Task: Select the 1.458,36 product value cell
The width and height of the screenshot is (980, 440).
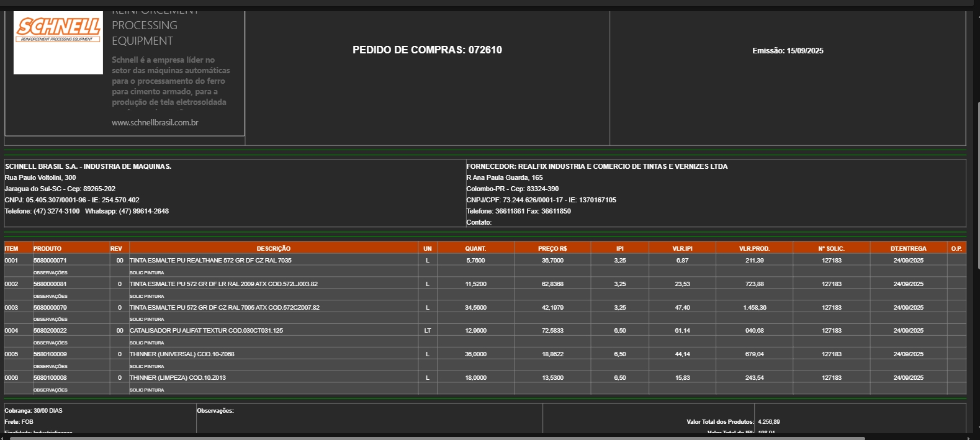Action: (754, 308)
